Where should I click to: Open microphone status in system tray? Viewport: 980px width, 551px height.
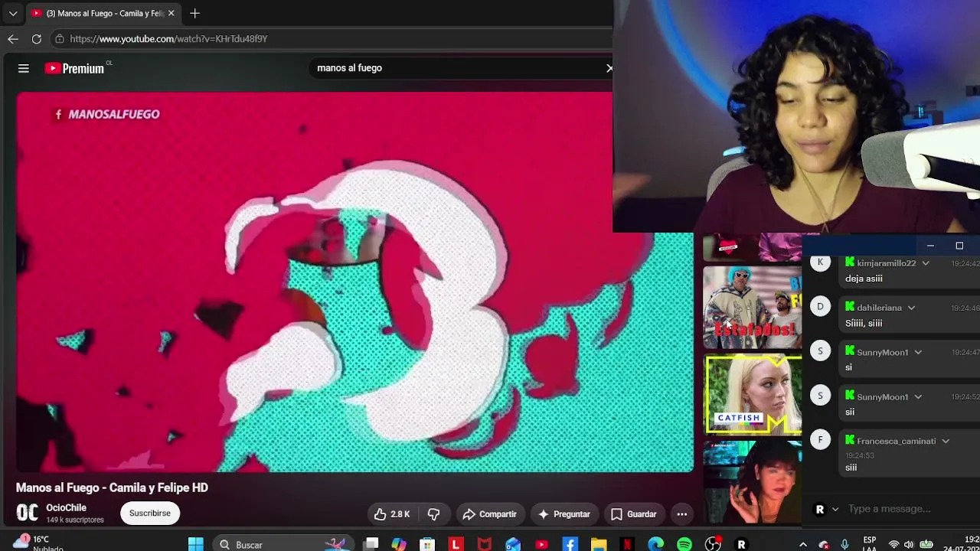(x=844, y=544)
